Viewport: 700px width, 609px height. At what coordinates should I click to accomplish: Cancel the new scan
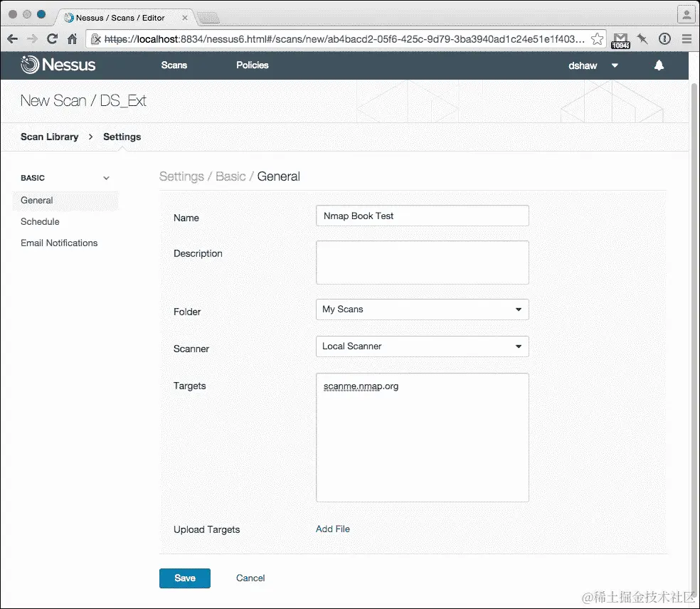tap(250, 578)
